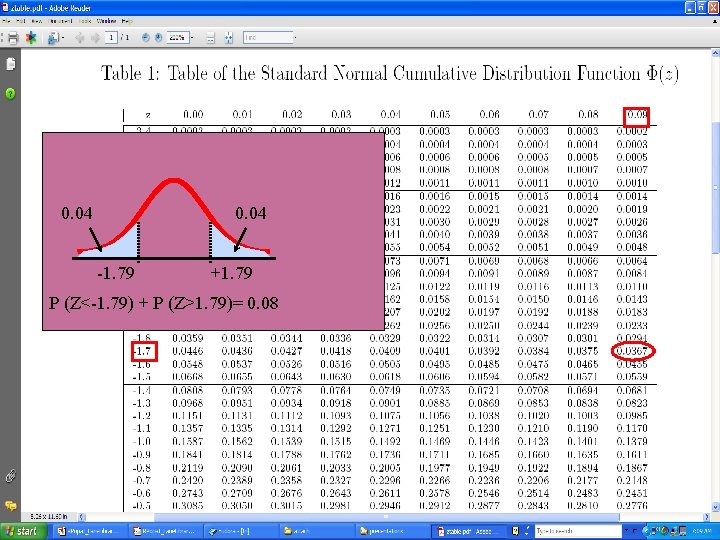Open the presentations folder taskbar item
The height and width of the screenshot is (540, 720).
tap(393, 531)
